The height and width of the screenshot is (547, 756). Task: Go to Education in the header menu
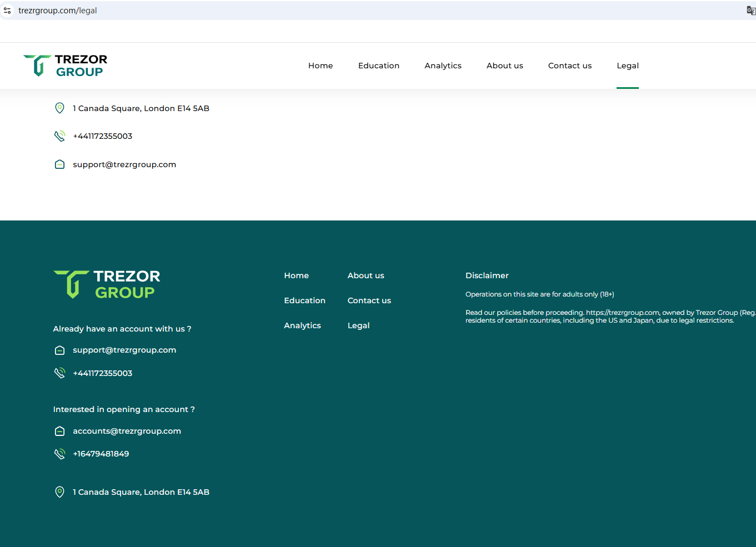(x=379, y=66)
